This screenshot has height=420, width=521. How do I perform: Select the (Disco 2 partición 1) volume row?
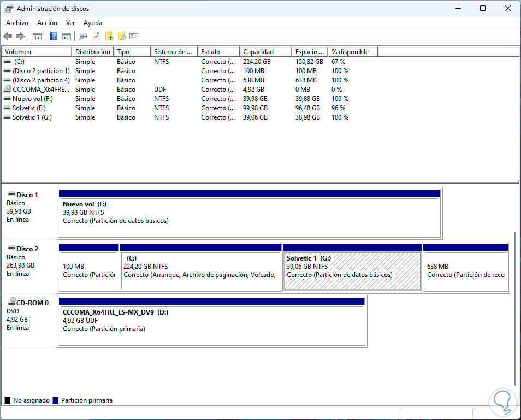[x=190, y=71]
